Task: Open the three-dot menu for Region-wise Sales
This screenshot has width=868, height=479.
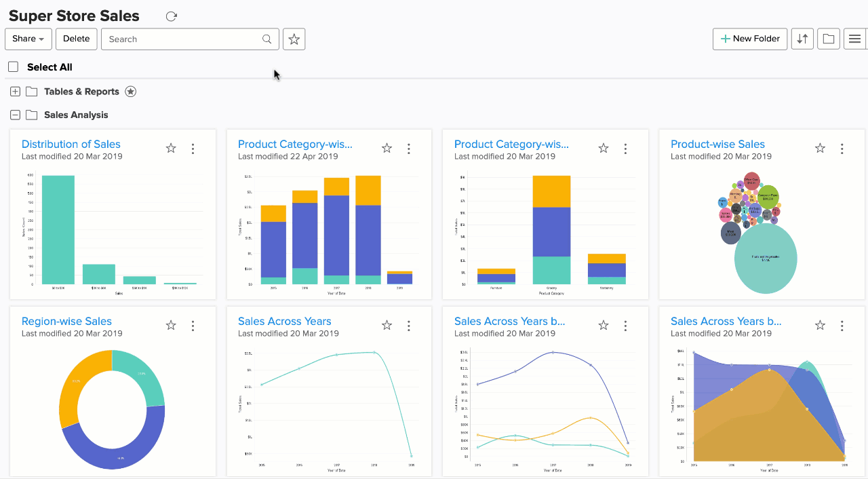Action: coord(193,326)
